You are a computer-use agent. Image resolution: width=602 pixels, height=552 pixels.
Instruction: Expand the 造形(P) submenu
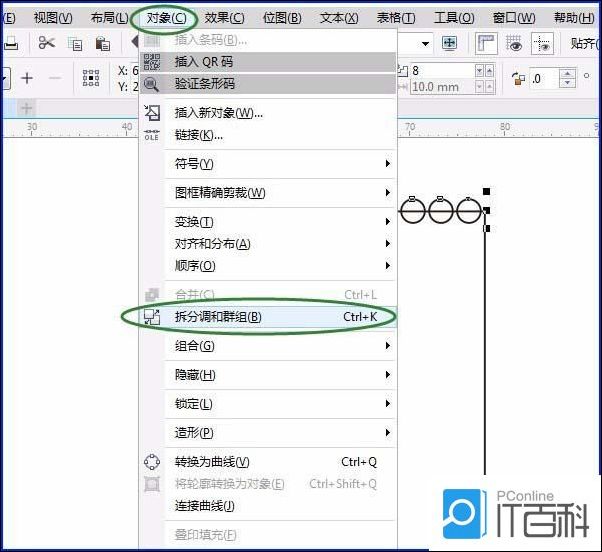point(268,433)
